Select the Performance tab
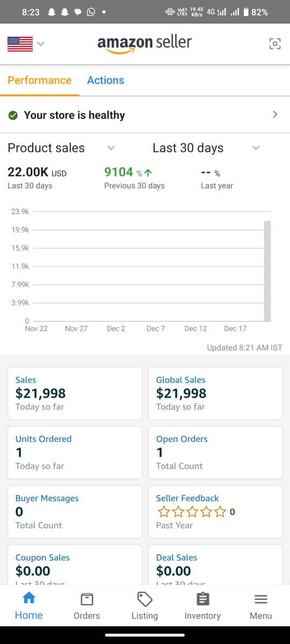This screenshot has height=644, width=290. [x=40, y=80]
